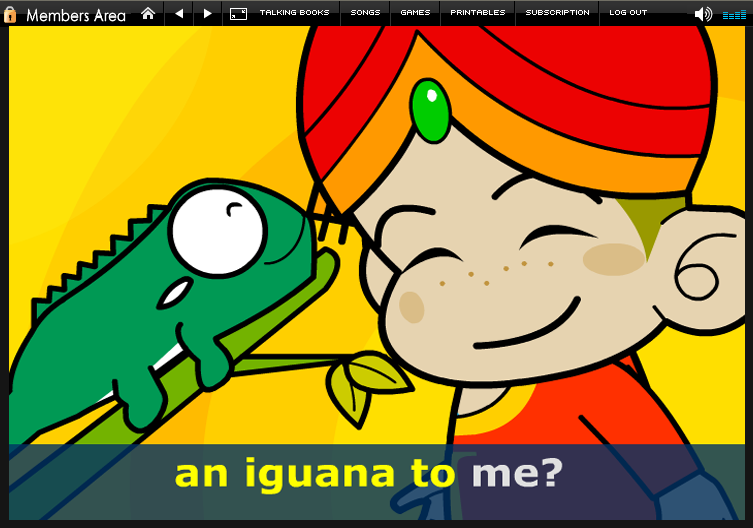Click the Members Area title
The image size is (753, 528).
[76, 14]
